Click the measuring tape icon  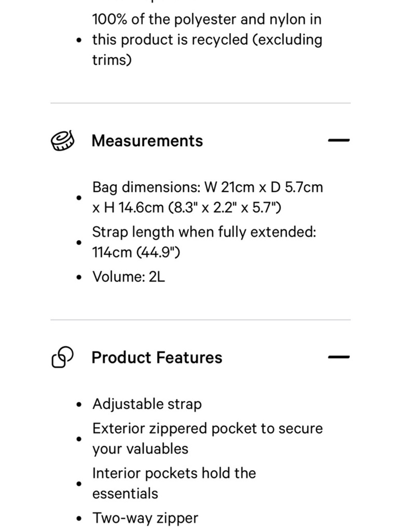coord(63,141)
